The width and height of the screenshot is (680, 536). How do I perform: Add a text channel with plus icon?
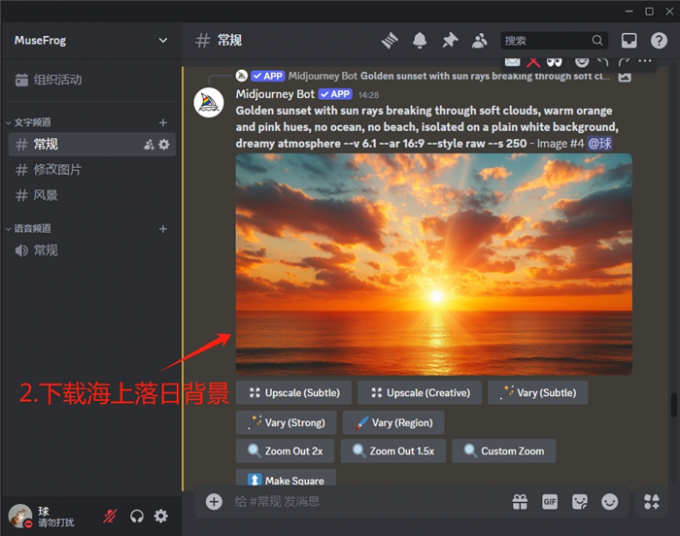point(163,123)
